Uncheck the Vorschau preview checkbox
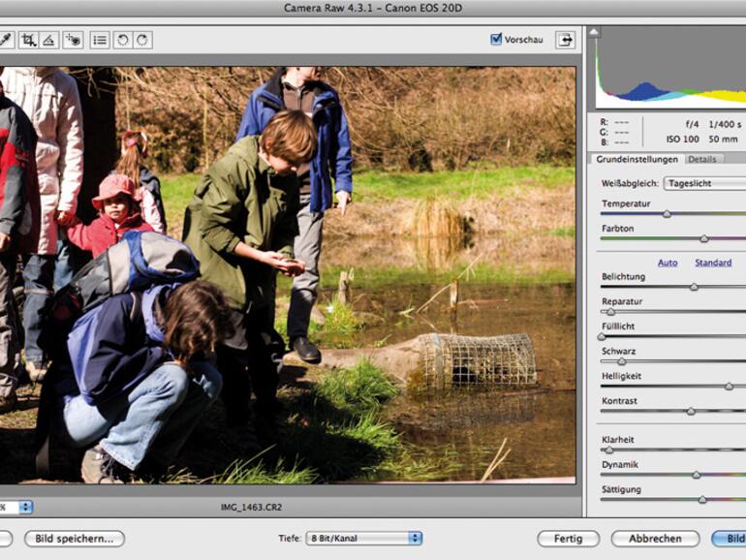 (x=496, y=39)
